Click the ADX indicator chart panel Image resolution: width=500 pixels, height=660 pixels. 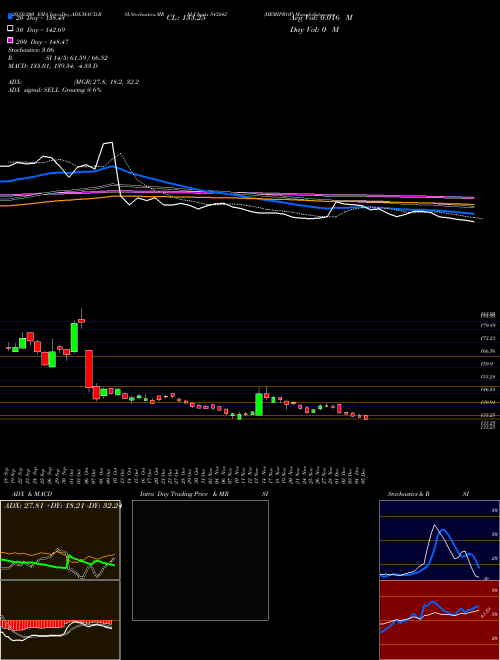tap(60, 540)
